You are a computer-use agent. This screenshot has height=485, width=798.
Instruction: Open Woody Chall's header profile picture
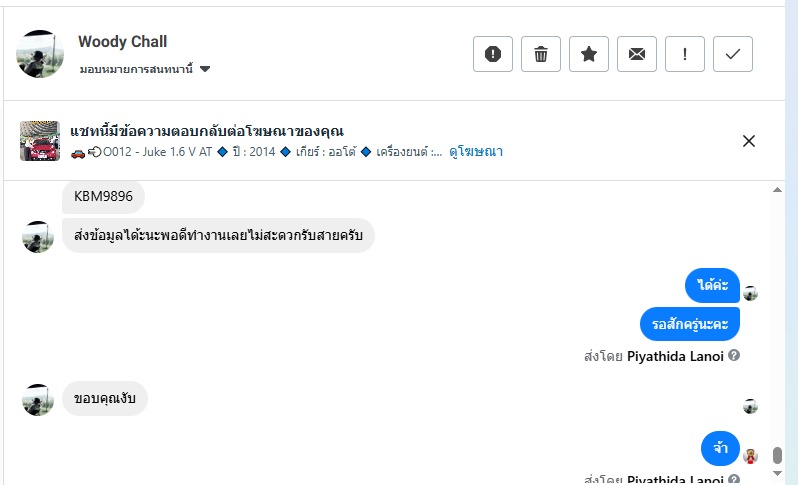tap(41, 54)
